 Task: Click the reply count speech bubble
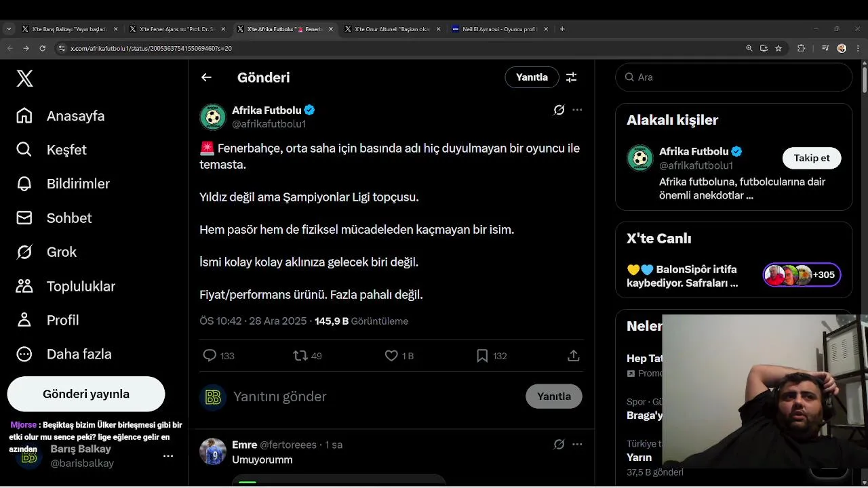tap(210, 356)
